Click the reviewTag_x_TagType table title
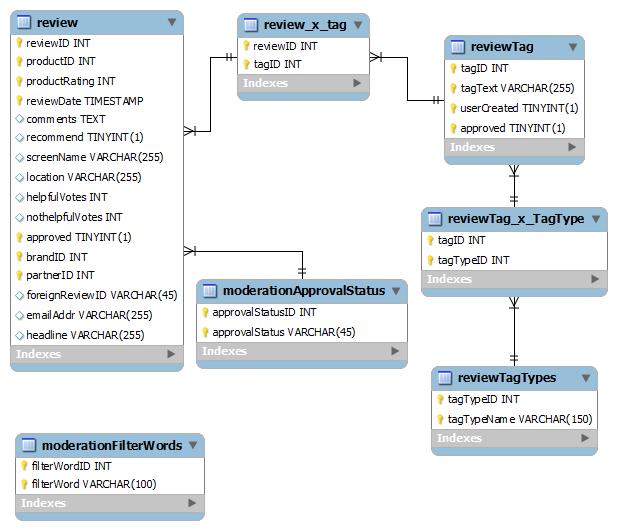The height and width of the screenshot is (530, 617). point(515,219)
